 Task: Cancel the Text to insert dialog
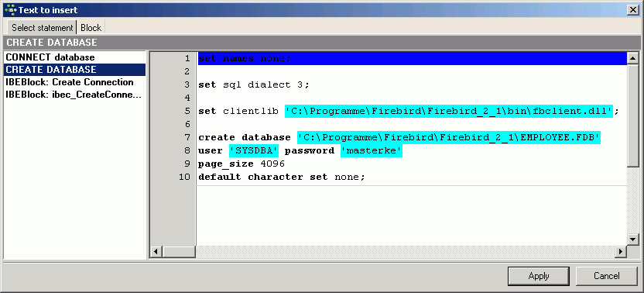pos(607,276)
